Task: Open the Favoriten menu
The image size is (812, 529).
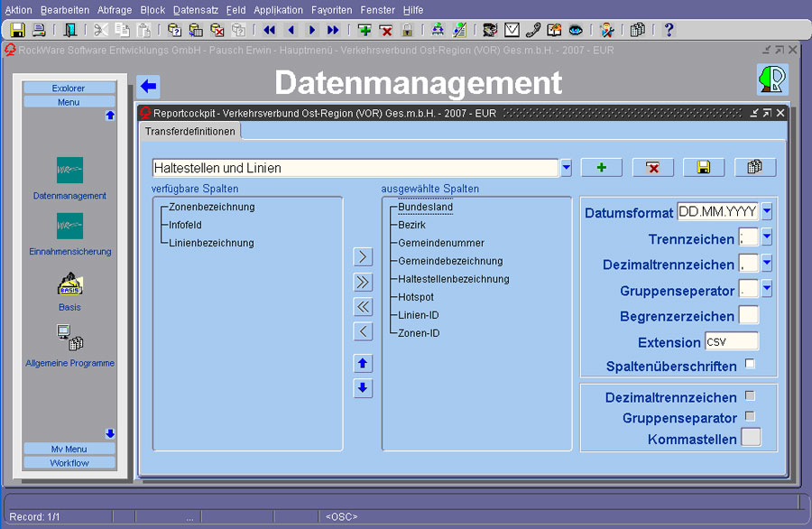Action: click(x=331, y=10)
